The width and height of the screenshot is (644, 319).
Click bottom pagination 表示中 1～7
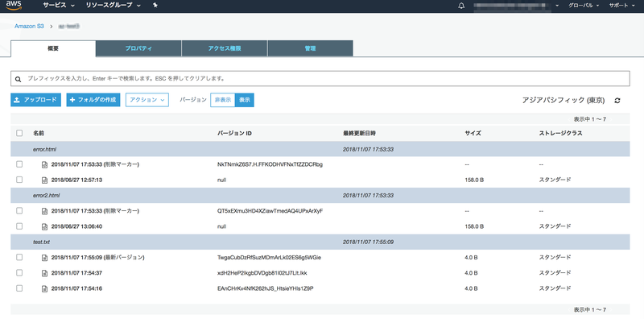tap(590, 309)
